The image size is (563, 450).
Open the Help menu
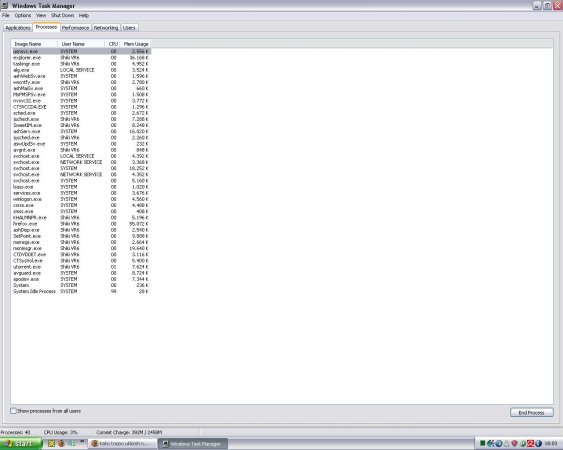pos(84,15)
